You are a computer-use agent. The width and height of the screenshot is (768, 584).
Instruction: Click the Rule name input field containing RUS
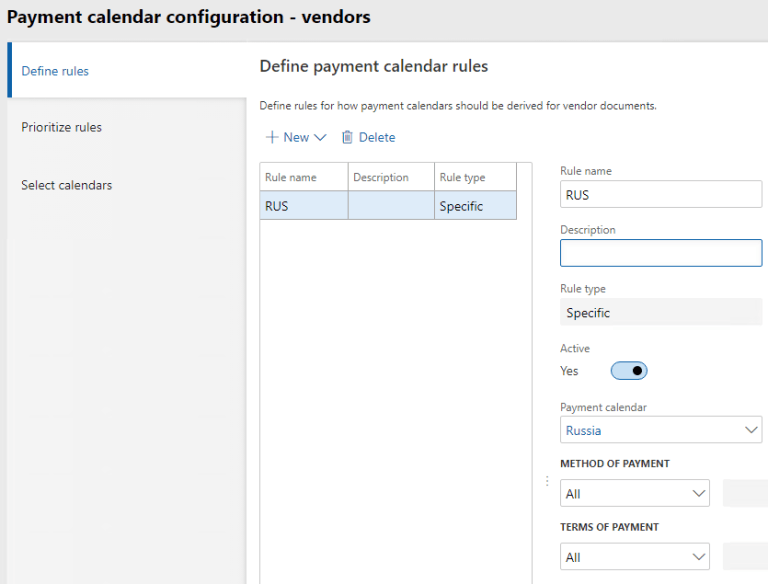click(x=661, y=195)
